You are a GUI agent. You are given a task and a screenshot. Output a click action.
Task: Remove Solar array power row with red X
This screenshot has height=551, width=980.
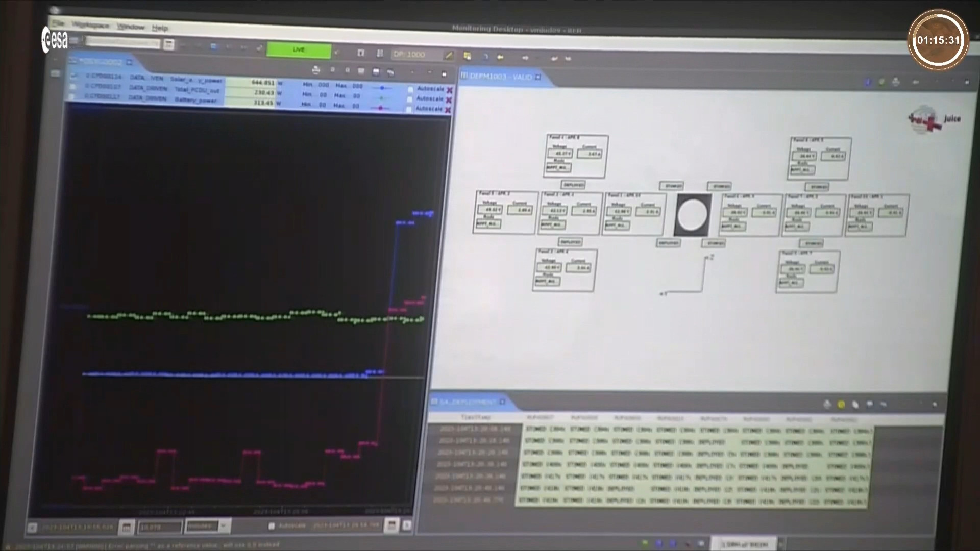[450, 90]
